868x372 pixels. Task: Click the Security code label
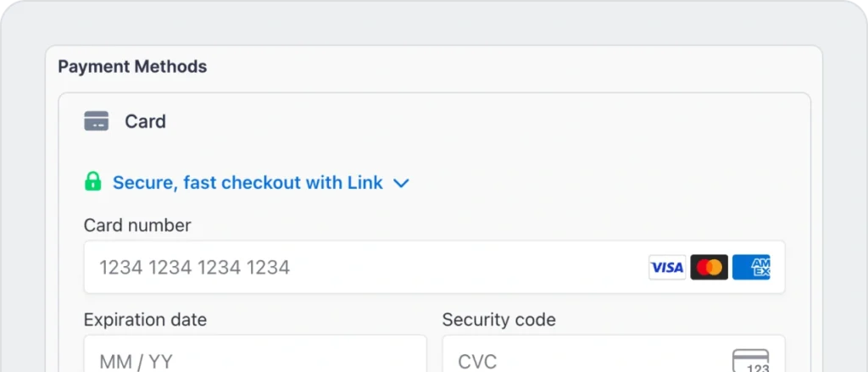[x=498, y=319]
